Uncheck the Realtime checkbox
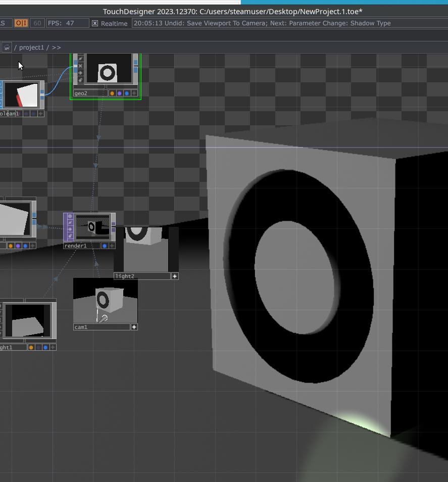 pos(95,23)
